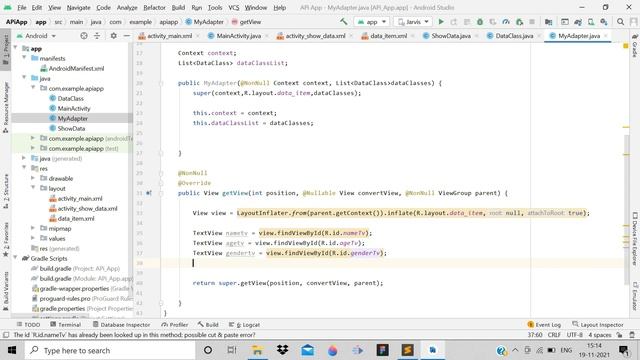The height and width of the screenshot is (360, 640).
Task: Click the Project Structure folder icon
Action: pyautogui.click(x=549, y=22)
